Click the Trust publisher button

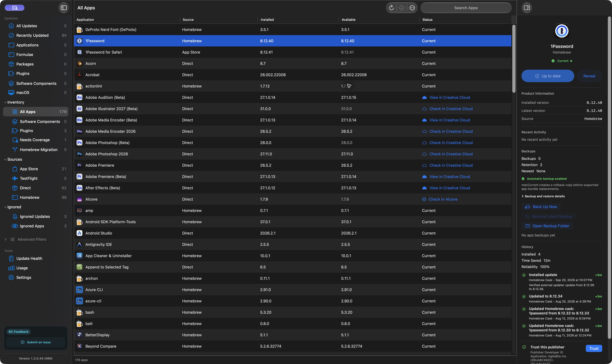coord(594,348)
